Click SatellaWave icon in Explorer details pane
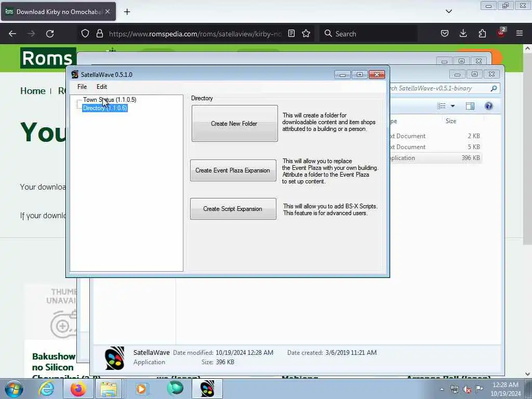Image resolution: width=532 pixels, height=399 pixels. point(115,358)
